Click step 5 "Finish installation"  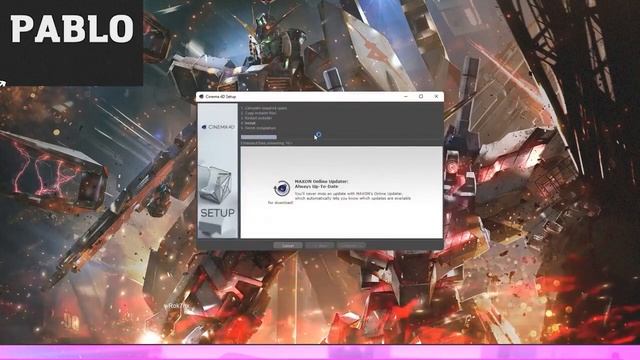258,128
